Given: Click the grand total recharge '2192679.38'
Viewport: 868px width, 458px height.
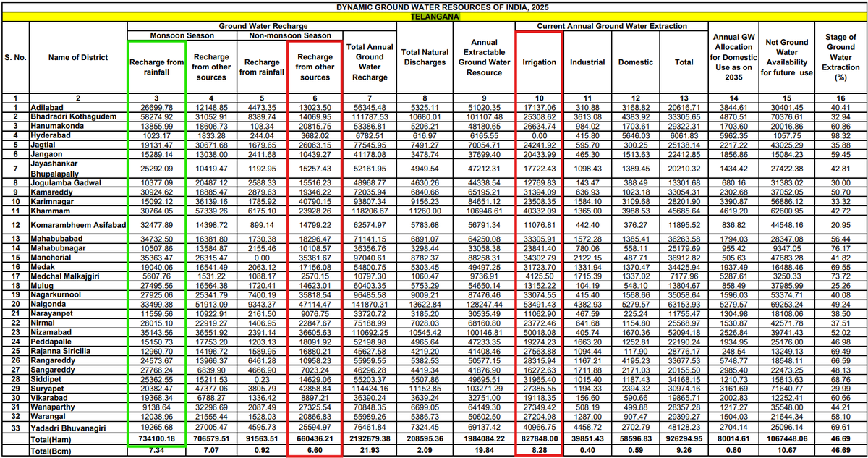Looking at the screenshot, I should point(370,439).
